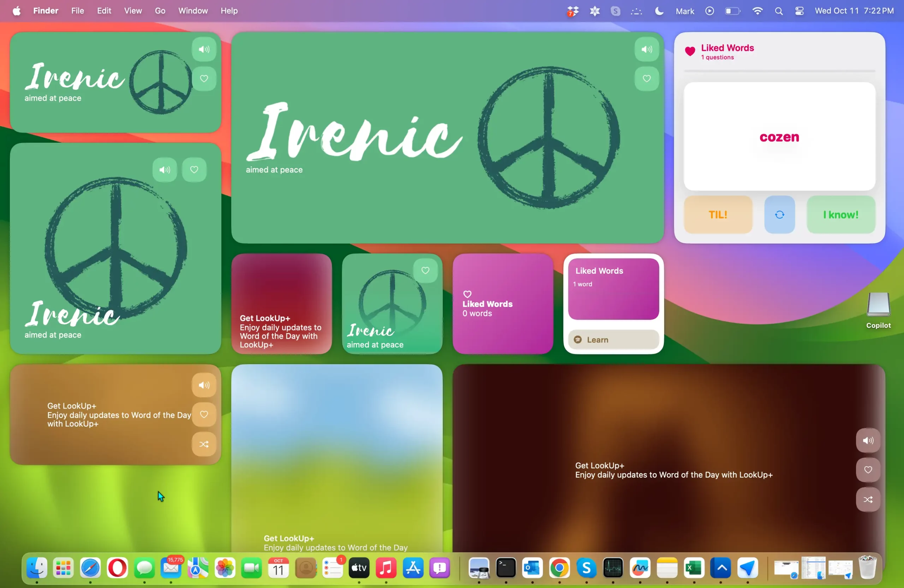Open the File menu
Viewport: 904px width, 588px height.
tap(77, 11)
